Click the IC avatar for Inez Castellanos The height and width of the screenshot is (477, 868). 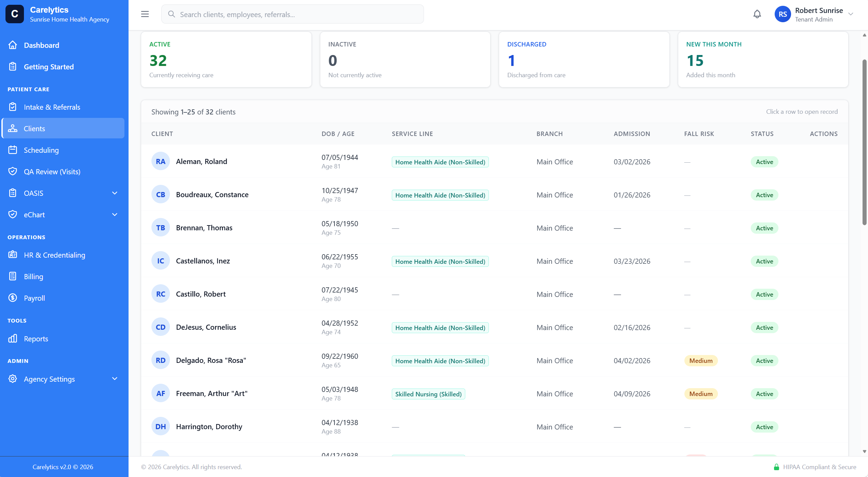[161, 261]
